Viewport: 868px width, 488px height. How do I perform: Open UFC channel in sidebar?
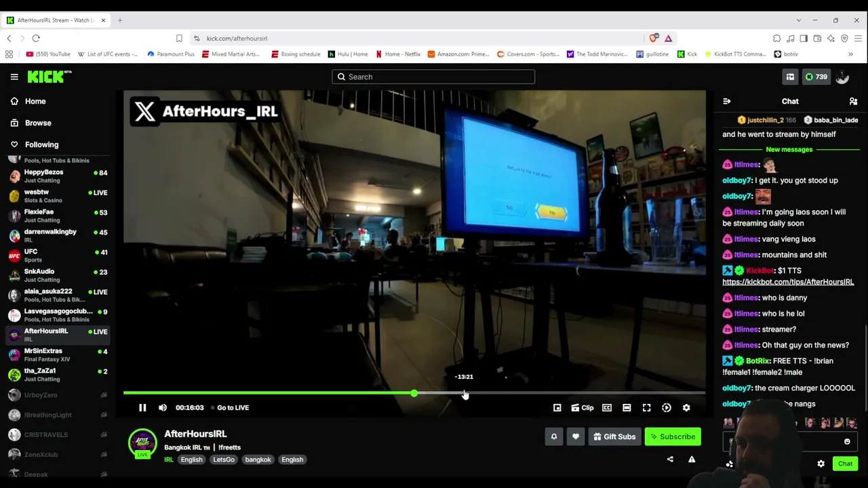[x=57, y=255]
